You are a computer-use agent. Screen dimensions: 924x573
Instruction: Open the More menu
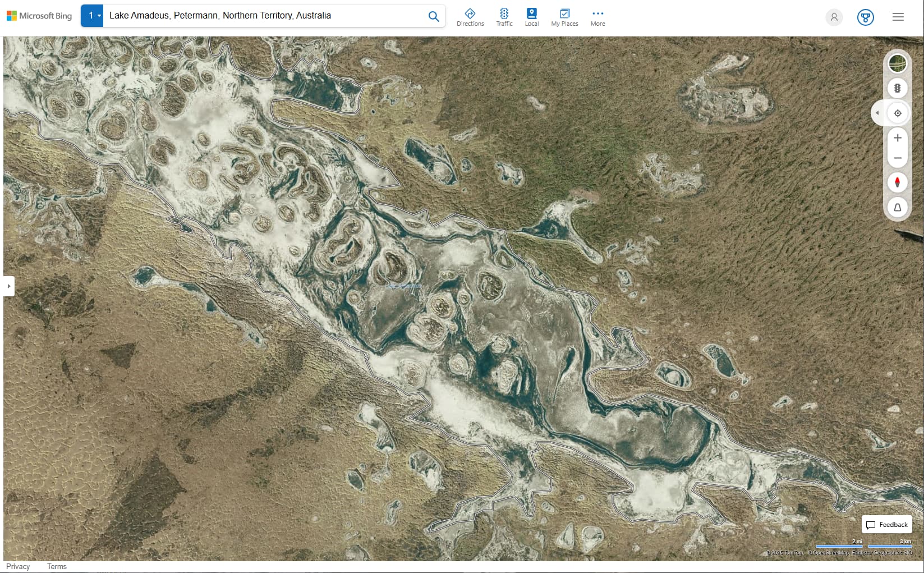pyautogui.click(x=597, y=17)
